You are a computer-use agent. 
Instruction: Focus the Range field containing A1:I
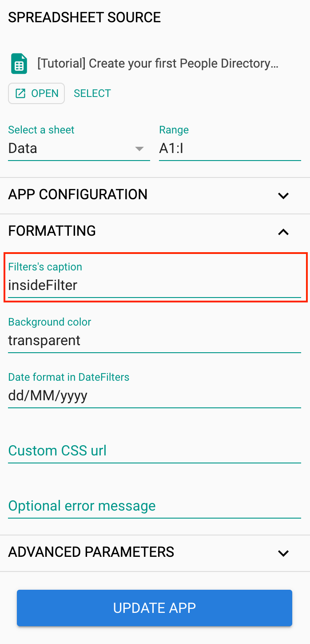230,149
